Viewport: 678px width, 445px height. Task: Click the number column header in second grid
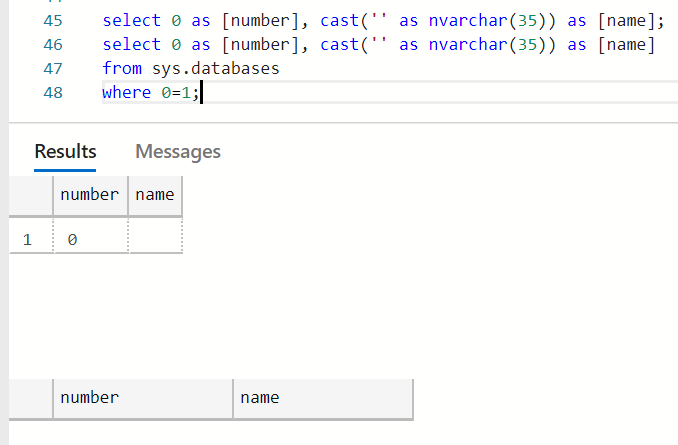point(143,398)
